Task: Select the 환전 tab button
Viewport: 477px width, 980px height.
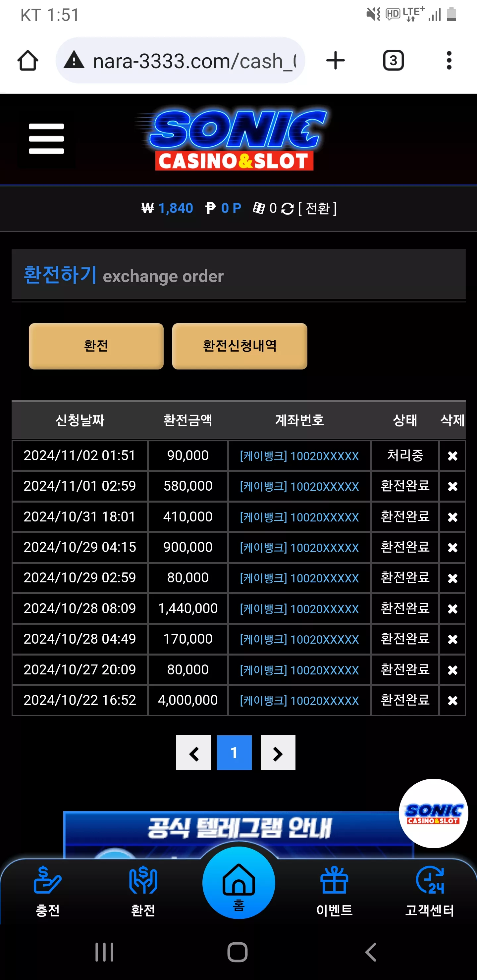Action: pos(96,346)
